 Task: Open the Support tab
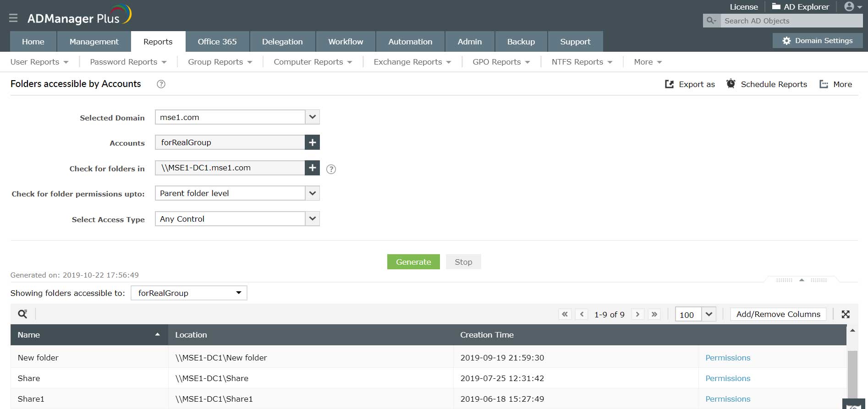[575, 42]
